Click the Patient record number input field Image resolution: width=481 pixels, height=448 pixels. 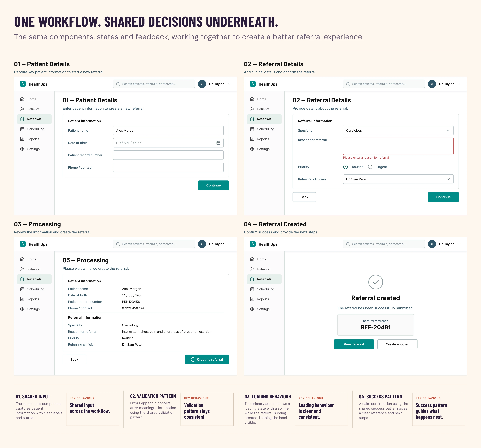click(x=168, y=155)
